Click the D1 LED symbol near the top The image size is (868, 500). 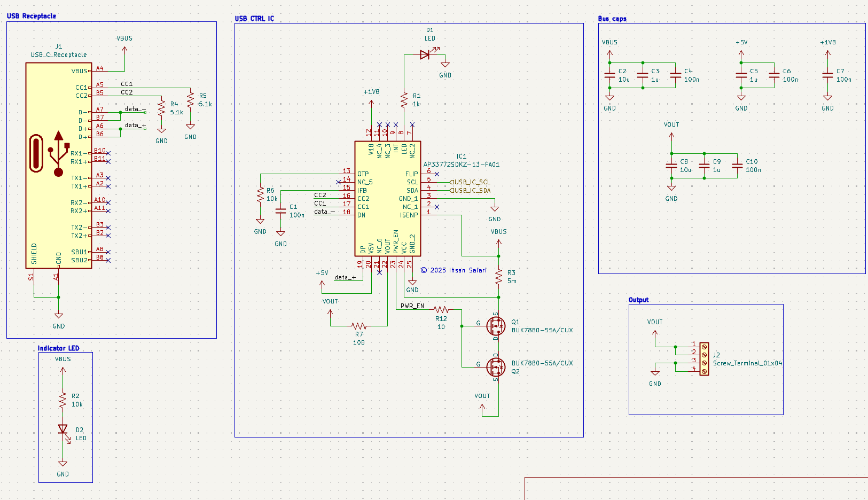point(426,54)
